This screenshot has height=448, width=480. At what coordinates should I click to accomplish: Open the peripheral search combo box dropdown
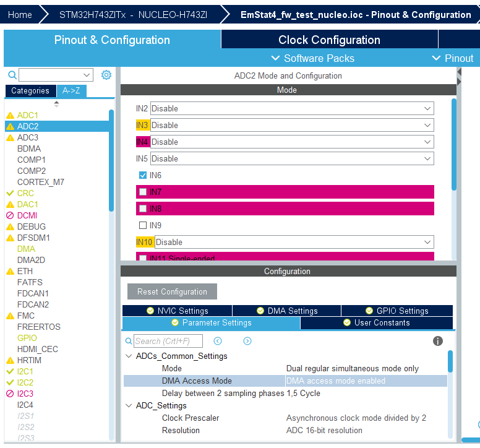click(x=87, y=75)
